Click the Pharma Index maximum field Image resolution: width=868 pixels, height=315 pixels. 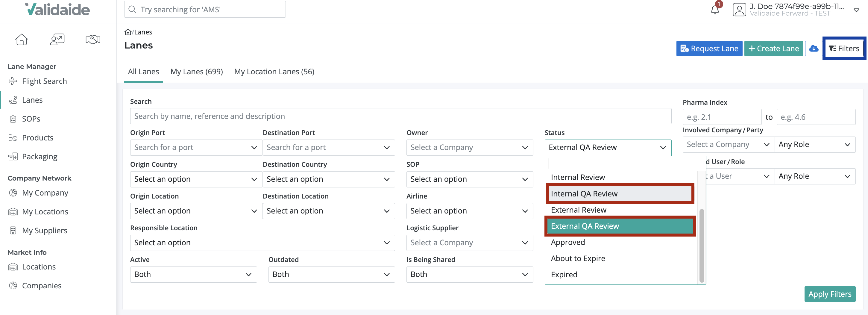coord(816,117)
